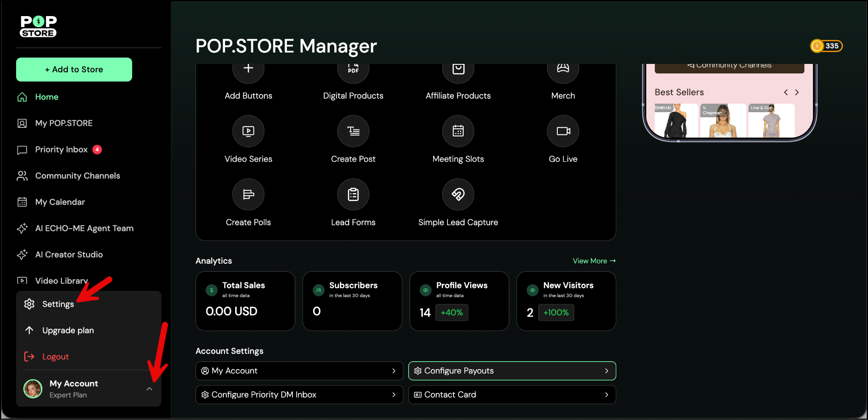The width and height of the screenshot is (868, 420).
Task: Show next Best Sellers items arrow
Action: click(x=797, y=92)
